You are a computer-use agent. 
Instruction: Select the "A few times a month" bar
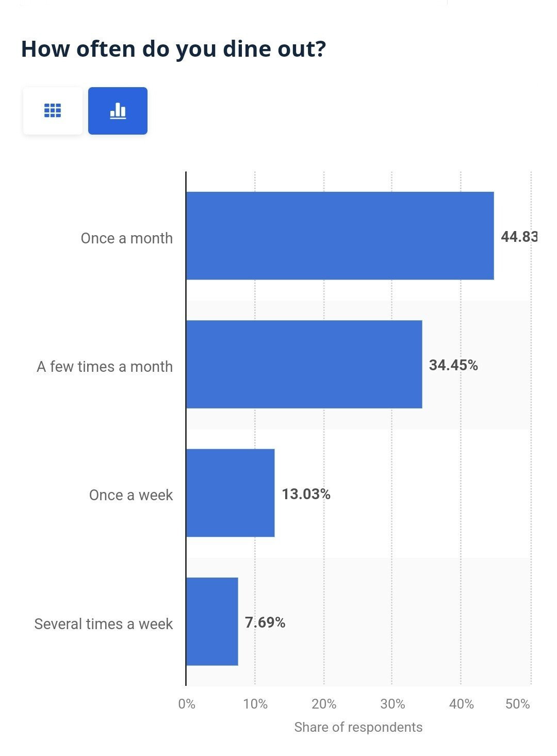pos(304,364)
